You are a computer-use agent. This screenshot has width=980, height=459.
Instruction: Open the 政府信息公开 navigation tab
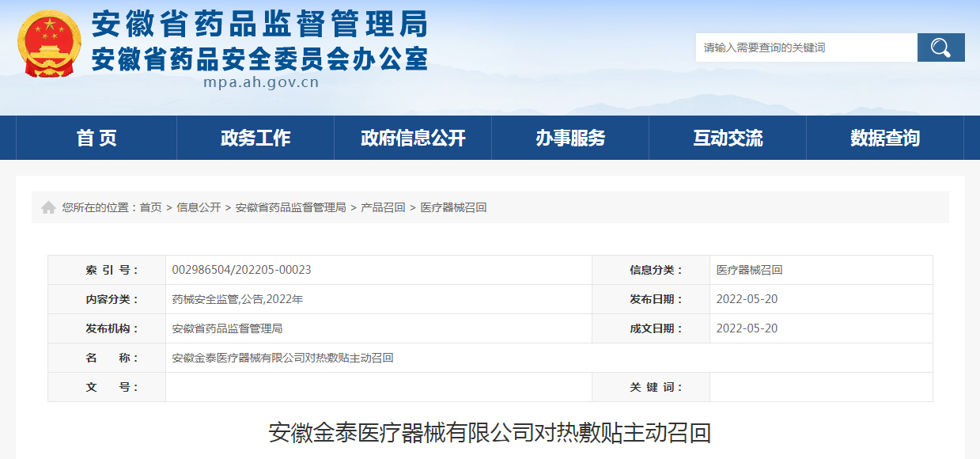click(413, 138)
